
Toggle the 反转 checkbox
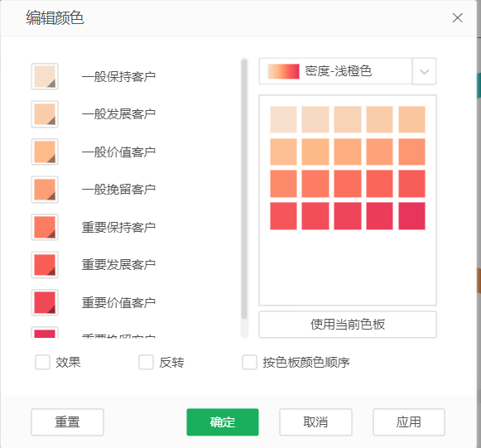pyautogui.click(x=146, y=363)
